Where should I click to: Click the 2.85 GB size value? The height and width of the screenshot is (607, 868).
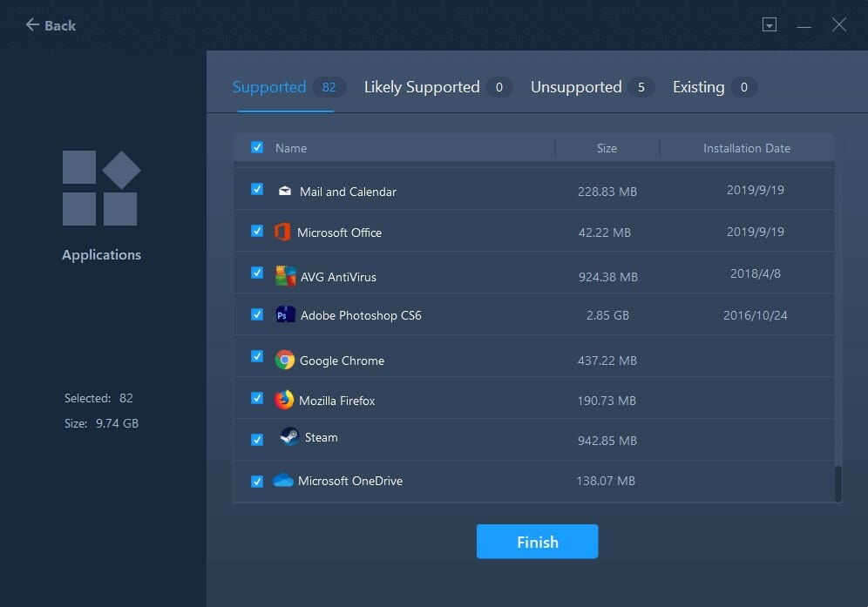(x=607, y=315)
